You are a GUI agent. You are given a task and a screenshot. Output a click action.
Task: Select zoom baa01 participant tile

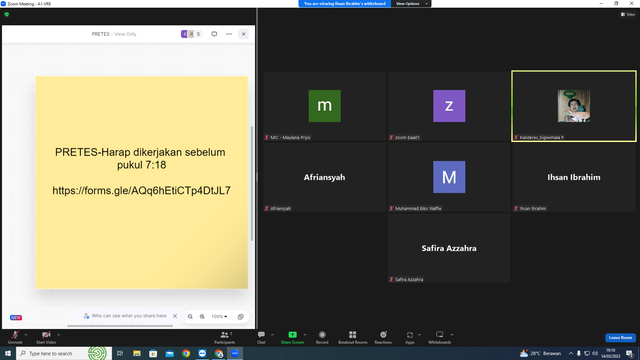pyautogui.click(x=449, y=106)
